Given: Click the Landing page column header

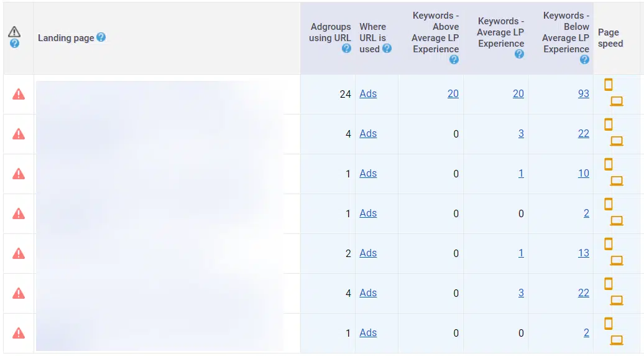Looking at the screenshot, I should tap(66, 38).
